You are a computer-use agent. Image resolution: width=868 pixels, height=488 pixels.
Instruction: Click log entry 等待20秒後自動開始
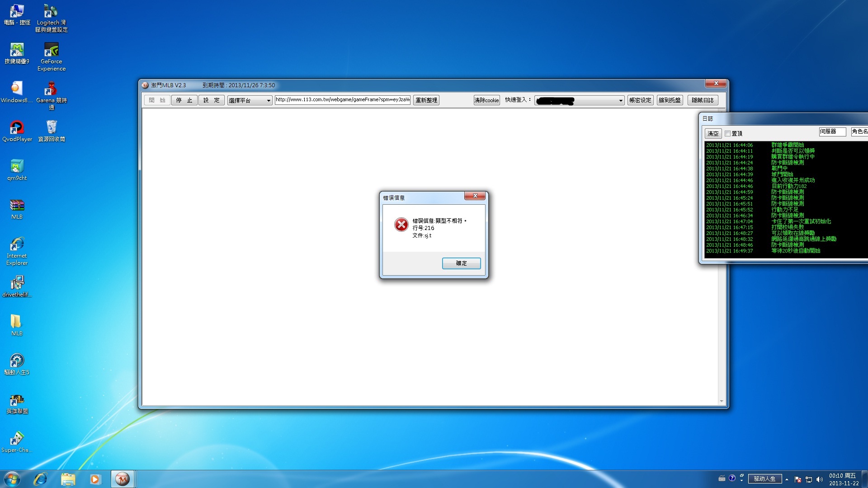tap(796, 251)
